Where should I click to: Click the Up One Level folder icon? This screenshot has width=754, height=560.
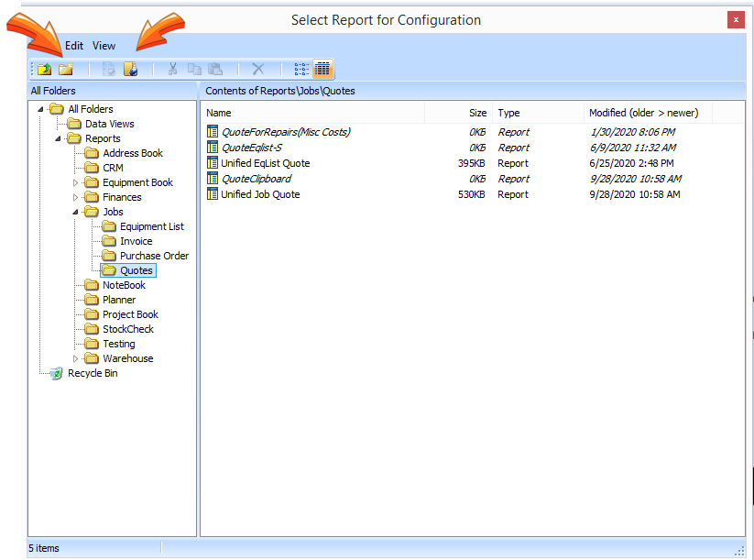pos(44,69)
